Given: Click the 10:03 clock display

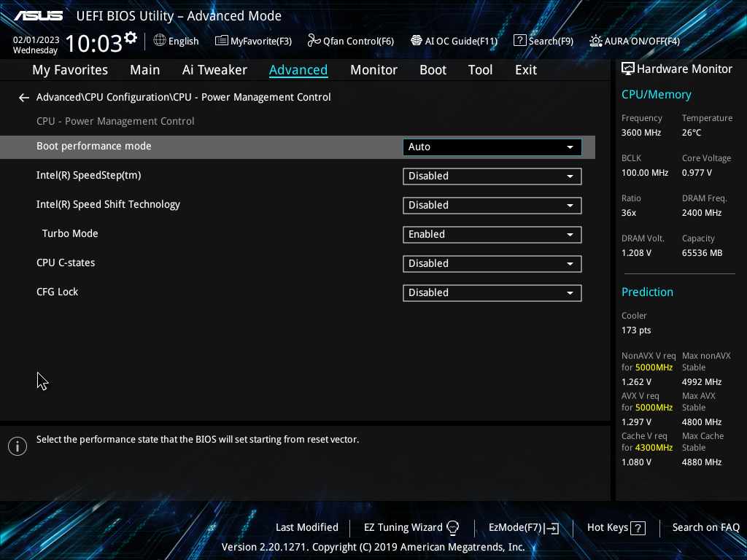Looking at the screenshot, I should click(93, 43).
